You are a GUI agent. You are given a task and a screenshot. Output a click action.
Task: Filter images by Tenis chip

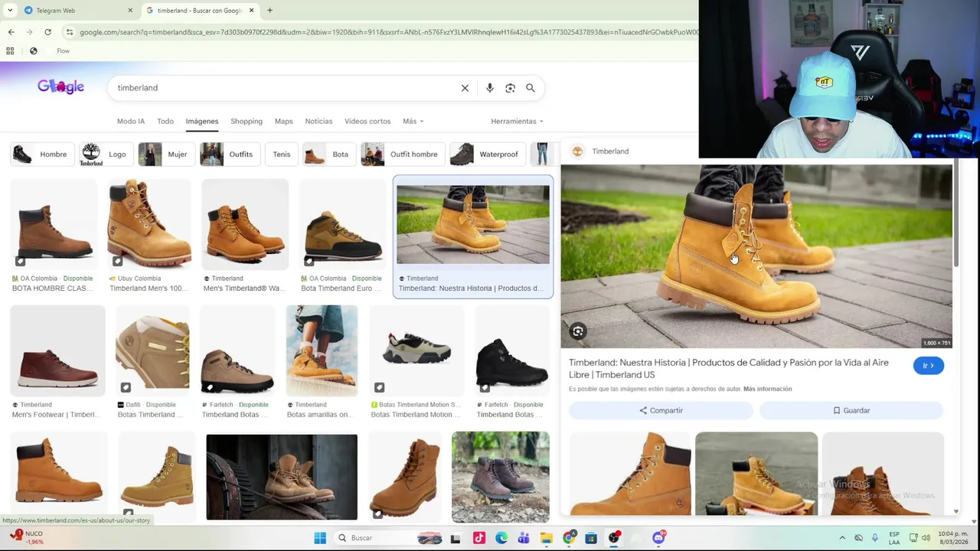pos(281,155)
